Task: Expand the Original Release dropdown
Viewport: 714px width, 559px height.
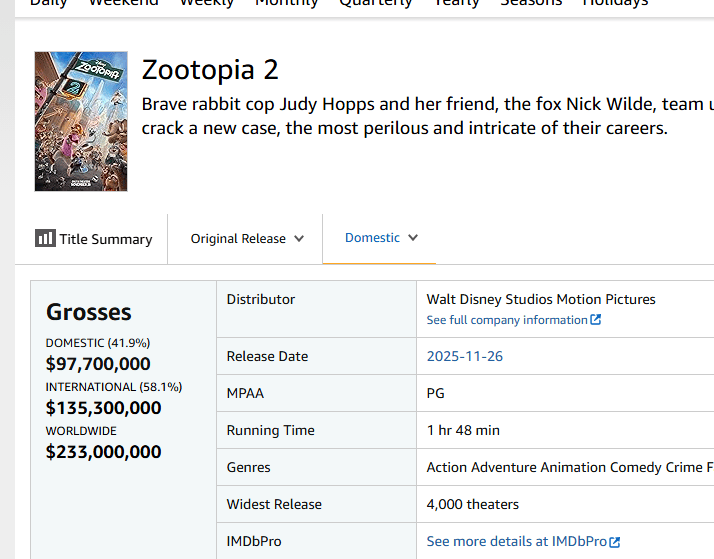Action: tap(246, 239)
